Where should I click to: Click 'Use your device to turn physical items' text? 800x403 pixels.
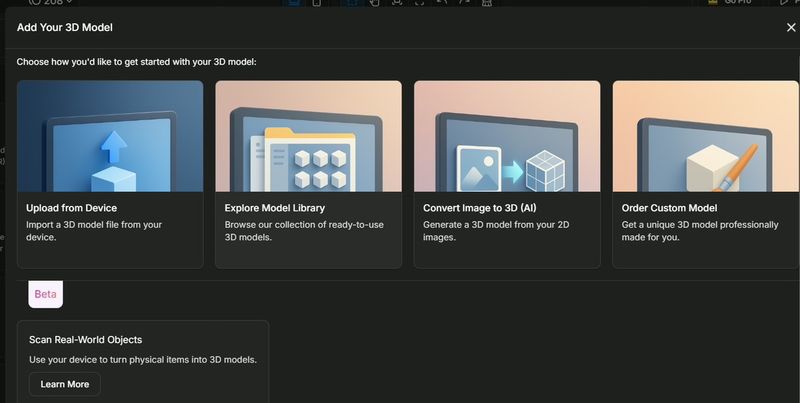point(143,360)
